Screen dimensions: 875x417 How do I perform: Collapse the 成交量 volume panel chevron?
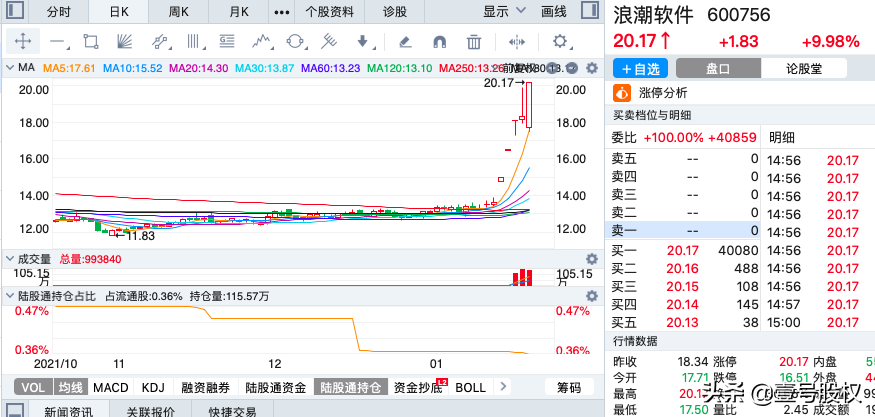9,259
